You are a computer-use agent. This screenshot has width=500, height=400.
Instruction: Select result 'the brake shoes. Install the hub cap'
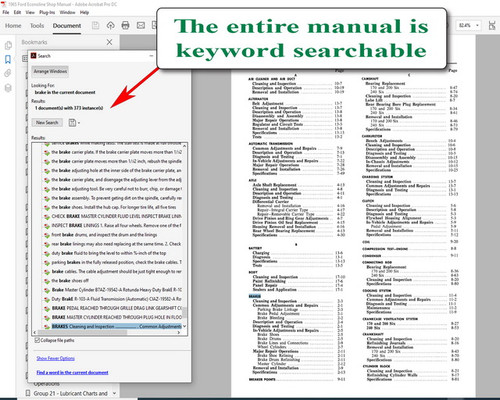coord(114,207)
